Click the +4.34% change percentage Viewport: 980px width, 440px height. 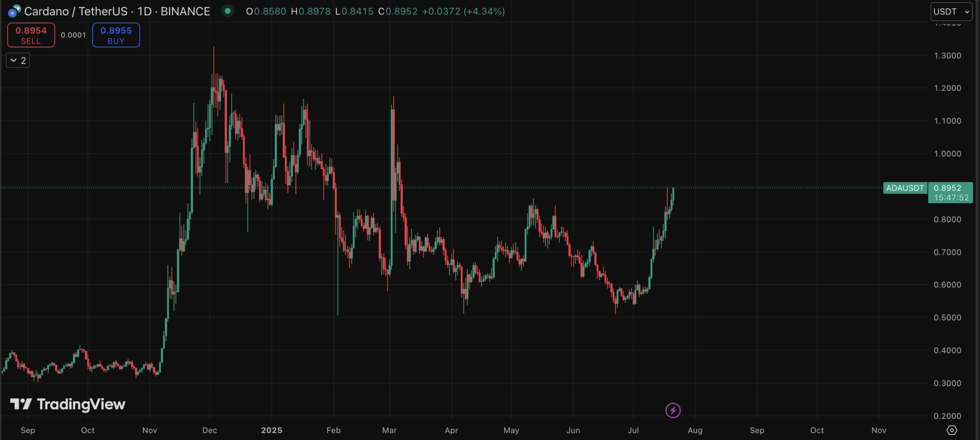(484, 11)
